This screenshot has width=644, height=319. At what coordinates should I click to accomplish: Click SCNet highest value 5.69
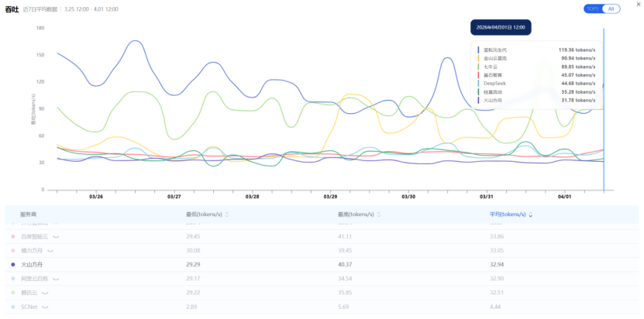click(x=343, y=307)
